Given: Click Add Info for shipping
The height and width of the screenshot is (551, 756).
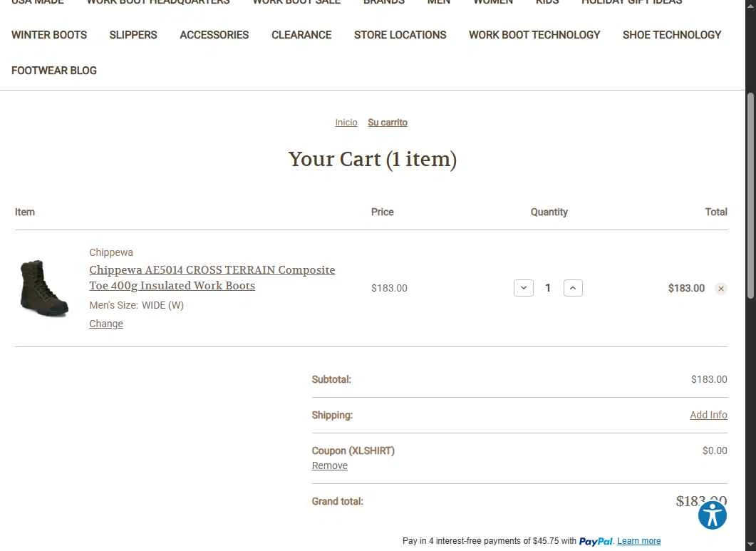Looking at the screenshot, I should (x=708, y=415).
